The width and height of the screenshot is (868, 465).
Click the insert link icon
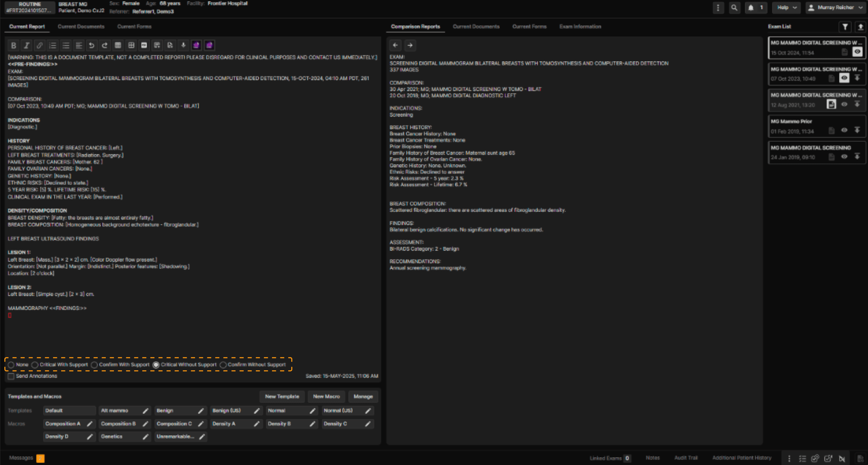tap(39, 45)
